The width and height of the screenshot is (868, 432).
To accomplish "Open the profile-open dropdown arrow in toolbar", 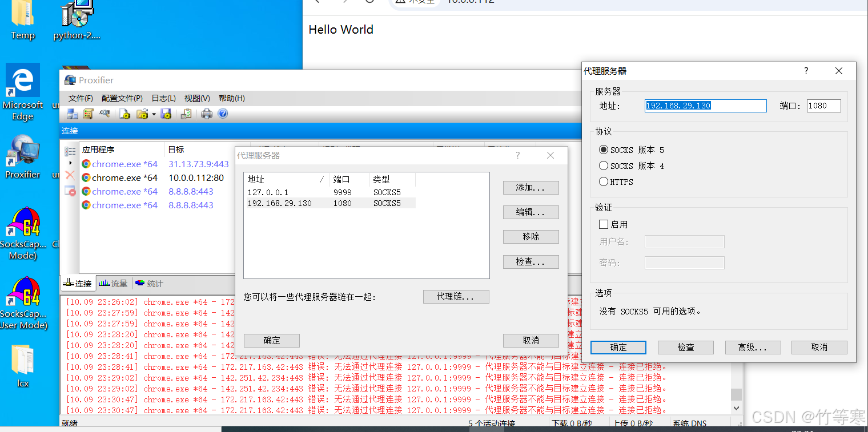I will tap(153, 114).
